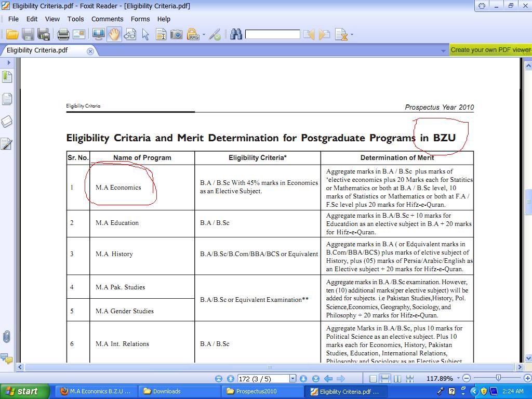Switch to Single Page layout

pyautogui.click(x=373, y=379)
